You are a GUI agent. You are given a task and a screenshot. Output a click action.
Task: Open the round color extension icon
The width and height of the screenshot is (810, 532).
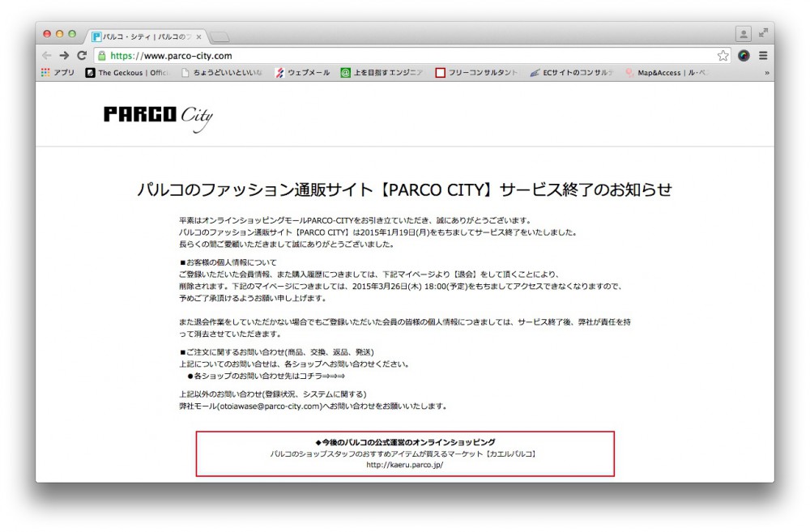tap(744, 56)
